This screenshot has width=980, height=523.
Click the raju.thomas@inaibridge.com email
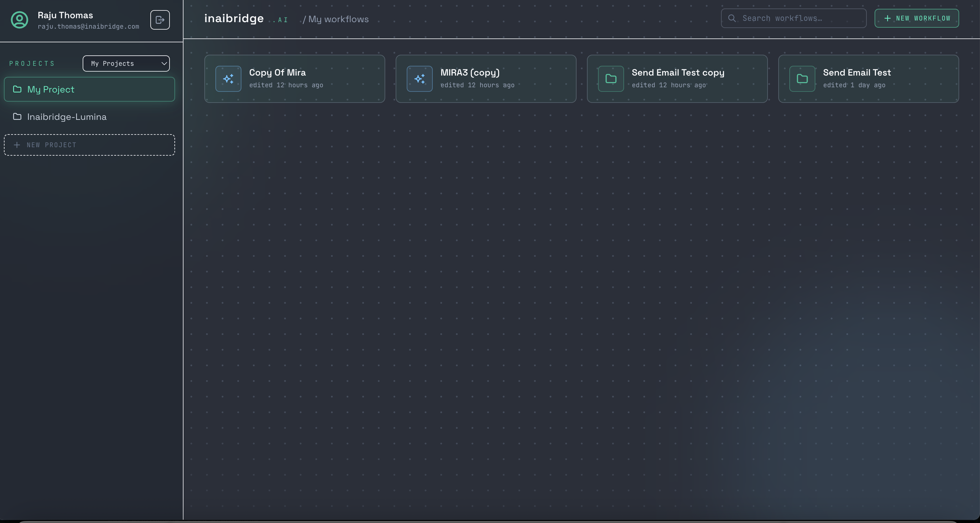coord(88,27)
